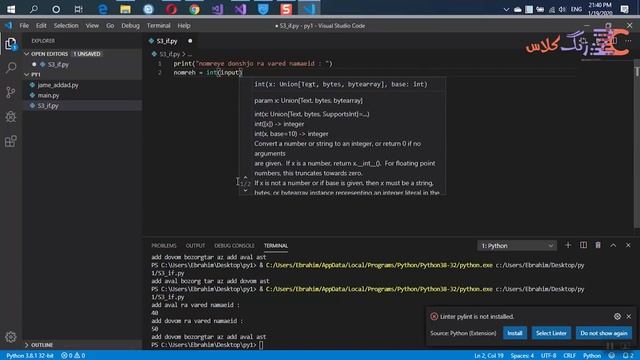Click the feedback smiley in status bar
This screenshot has height=360, width=640.
(x=611, y=356)
